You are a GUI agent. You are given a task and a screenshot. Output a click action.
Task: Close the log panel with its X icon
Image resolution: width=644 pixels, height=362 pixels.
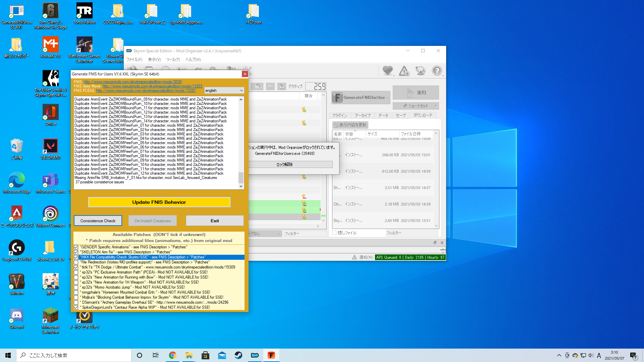[442, 243]
